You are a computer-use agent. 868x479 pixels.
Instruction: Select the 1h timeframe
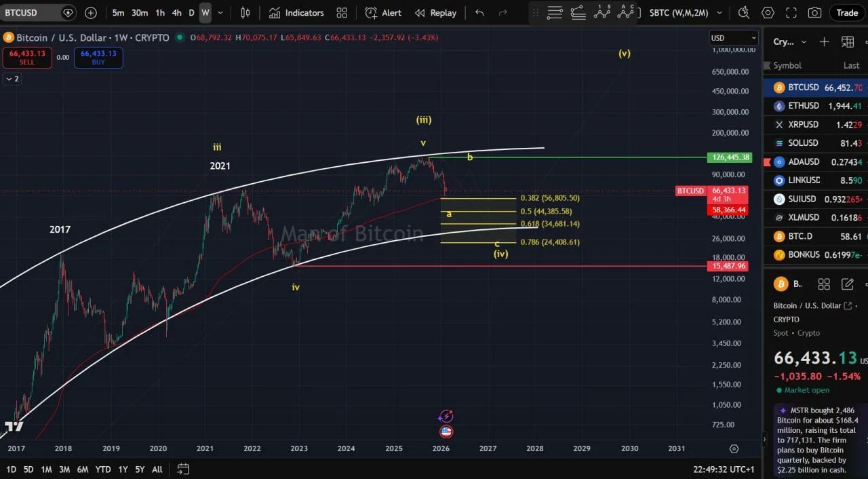point(160,13)
